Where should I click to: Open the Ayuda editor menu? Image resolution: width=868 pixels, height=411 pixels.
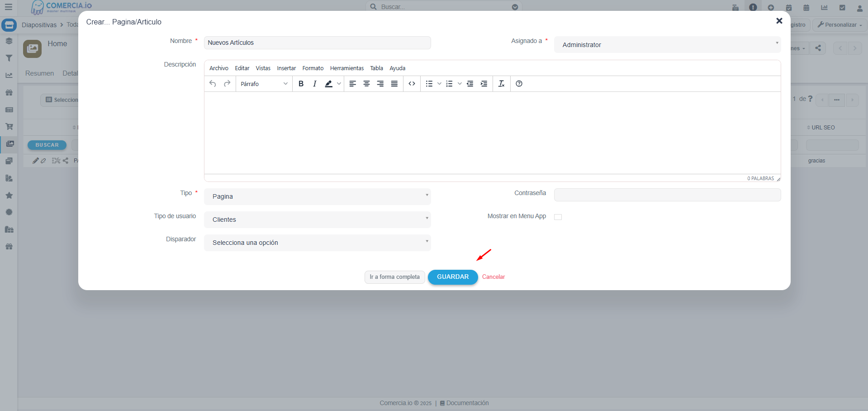tap(398, 68)
